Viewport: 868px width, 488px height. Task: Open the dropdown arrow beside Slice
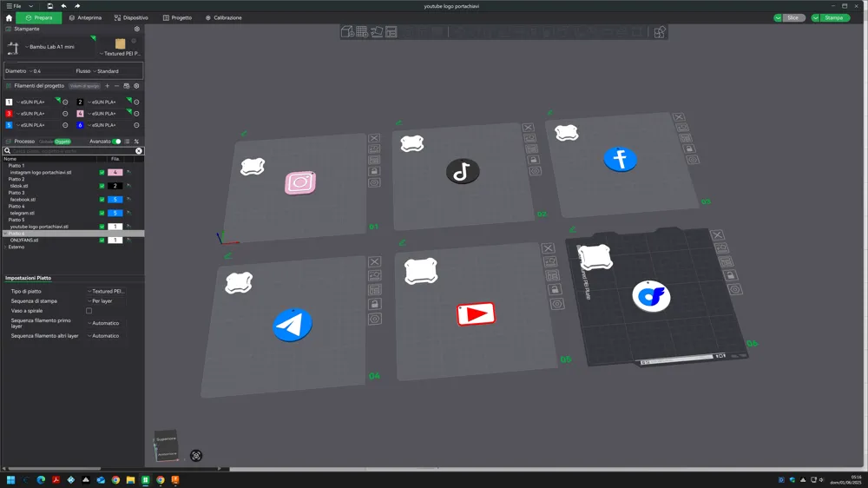[x=778, y=17]
